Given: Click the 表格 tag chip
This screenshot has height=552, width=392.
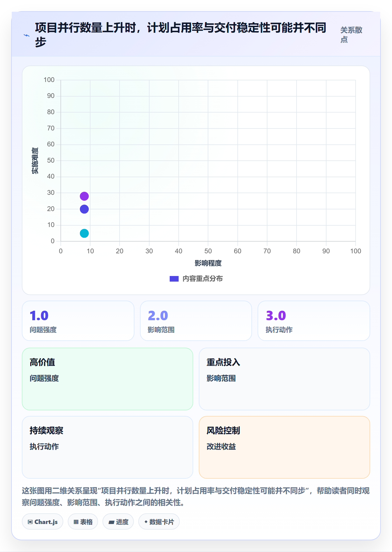Looking at the screenshot, I should (83, 522).
